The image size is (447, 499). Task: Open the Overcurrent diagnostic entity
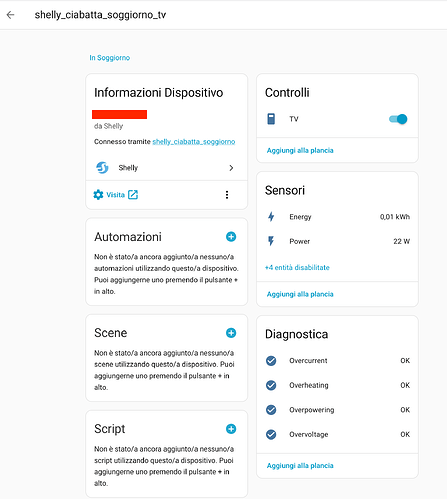[x=308, y=361]
